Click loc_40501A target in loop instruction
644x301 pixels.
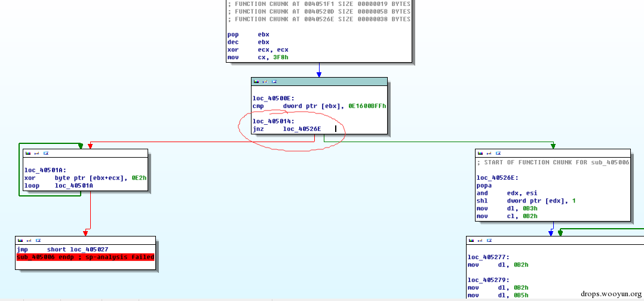point(74,186)
